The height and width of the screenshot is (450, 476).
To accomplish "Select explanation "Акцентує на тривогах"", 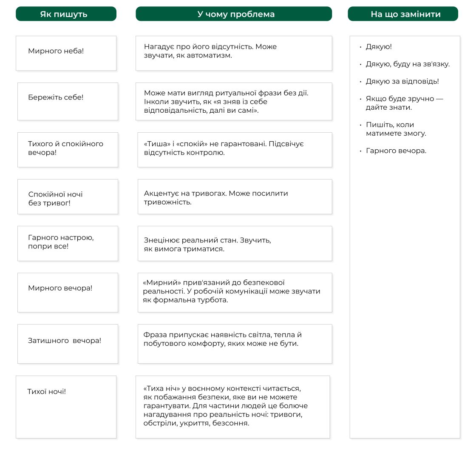I will (x=235, y=197).
